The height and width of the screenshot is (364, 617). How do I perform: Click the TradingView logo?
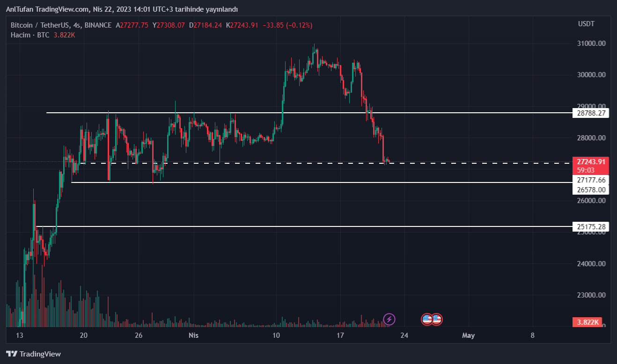[33, 354]
